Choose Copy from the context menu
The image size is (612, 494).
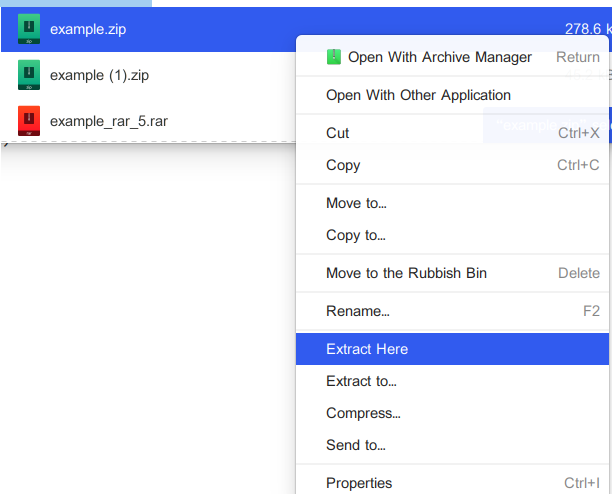(343, 165)
